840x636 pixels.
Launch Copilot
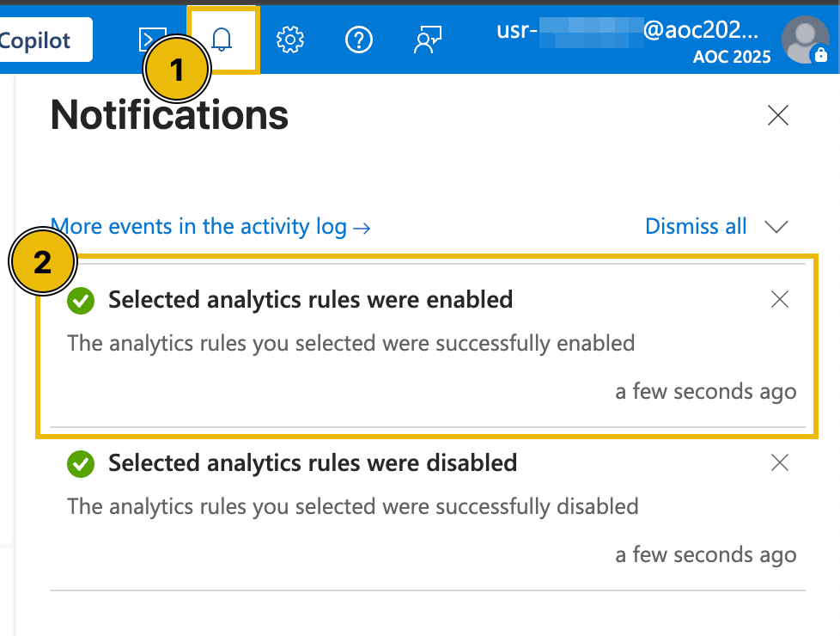(x=34, y=39)
